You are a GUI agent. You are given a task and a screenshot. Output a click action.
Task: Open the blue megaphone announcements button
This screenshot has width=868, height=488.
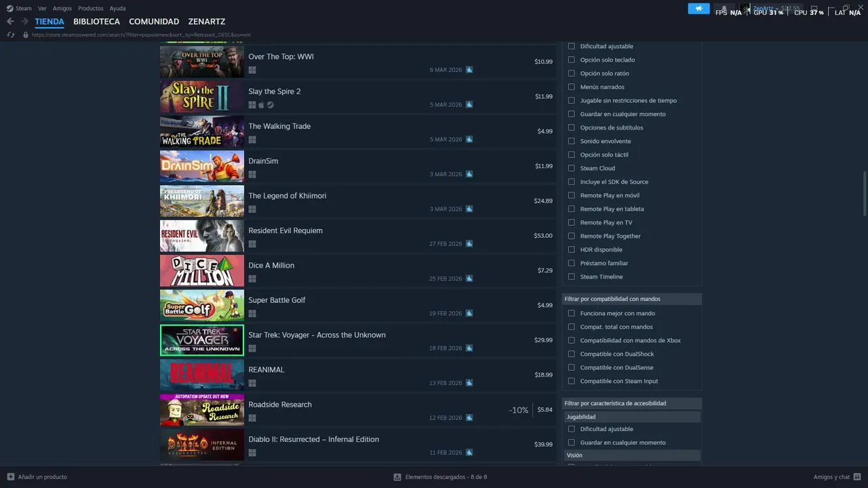[698, 9]
